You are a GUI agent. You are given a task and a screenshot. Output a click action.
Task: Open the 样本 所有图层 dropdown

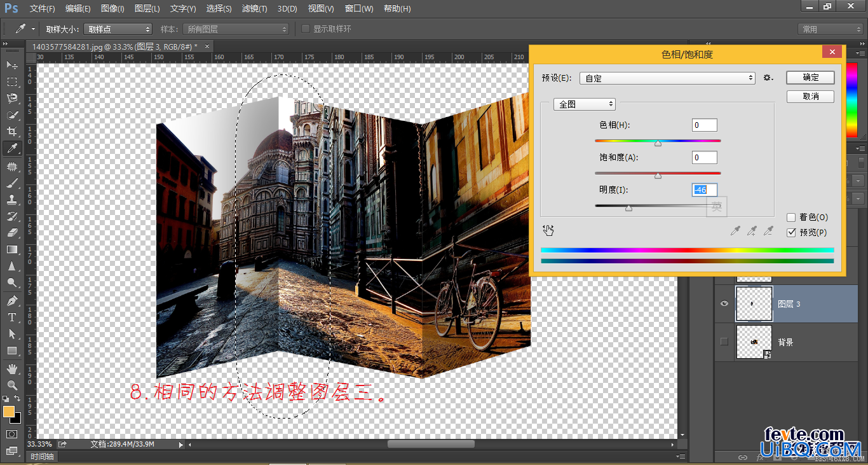235,29
